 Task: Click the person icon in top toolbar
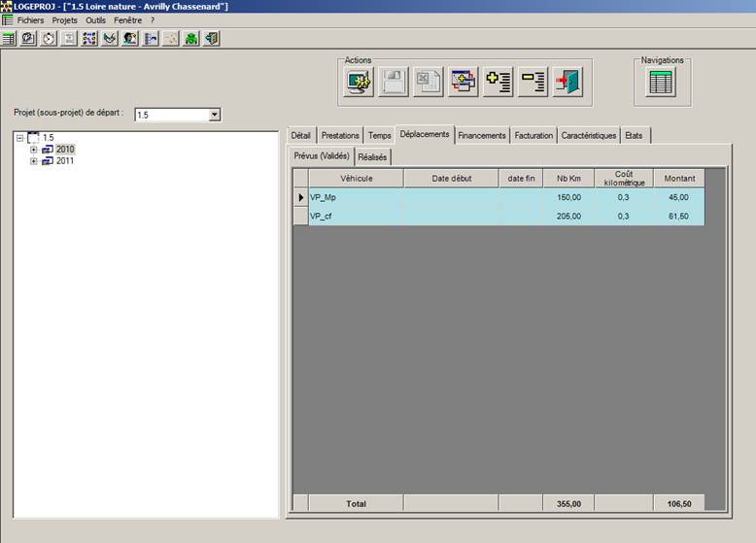[130, 39]
